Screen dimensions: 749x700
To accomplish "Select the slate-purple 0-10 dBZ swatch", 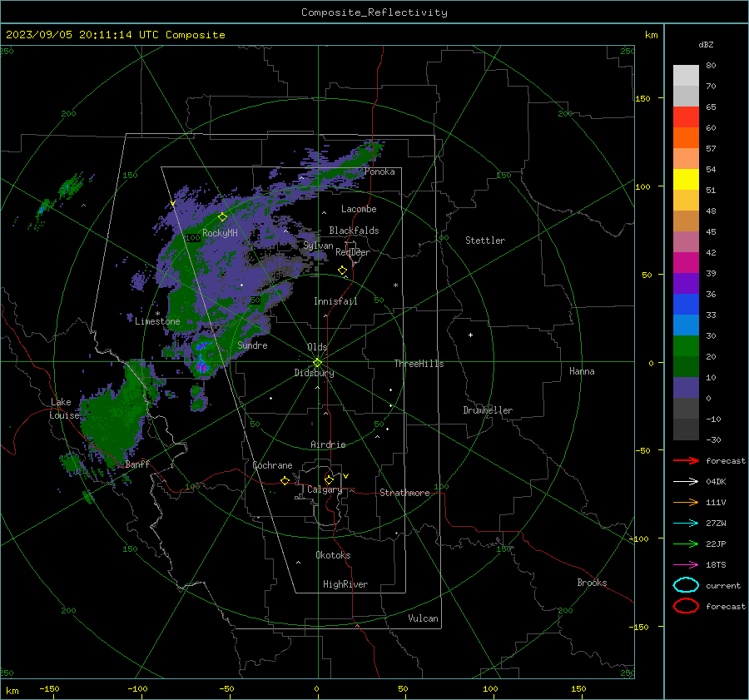I will pyautogui.click(x=686, y=388).
